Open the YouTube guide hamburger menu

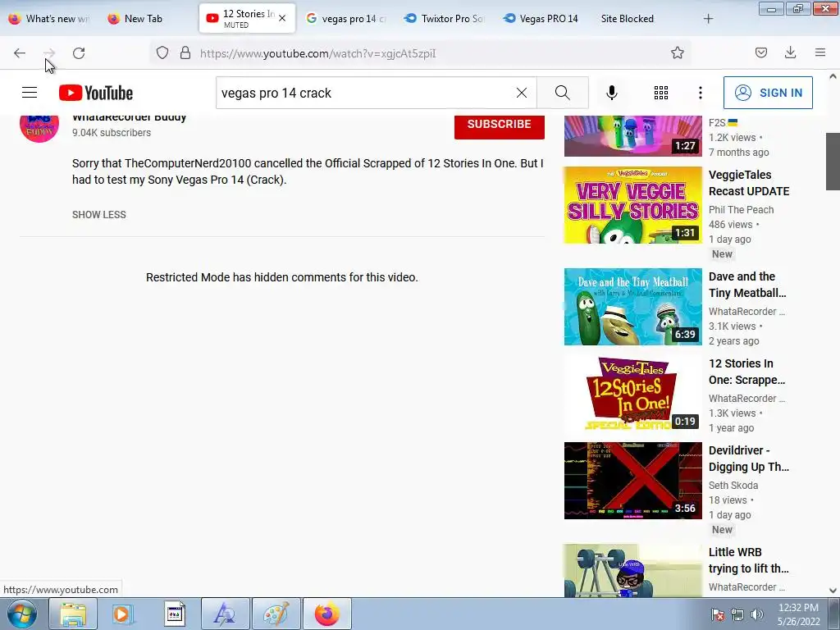pos(30,93)
